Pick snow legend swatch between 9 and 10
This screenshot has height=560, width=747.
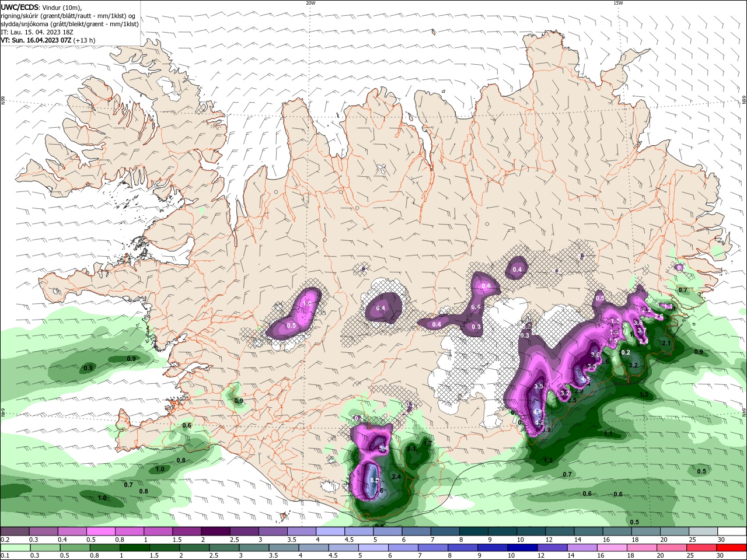502,531
